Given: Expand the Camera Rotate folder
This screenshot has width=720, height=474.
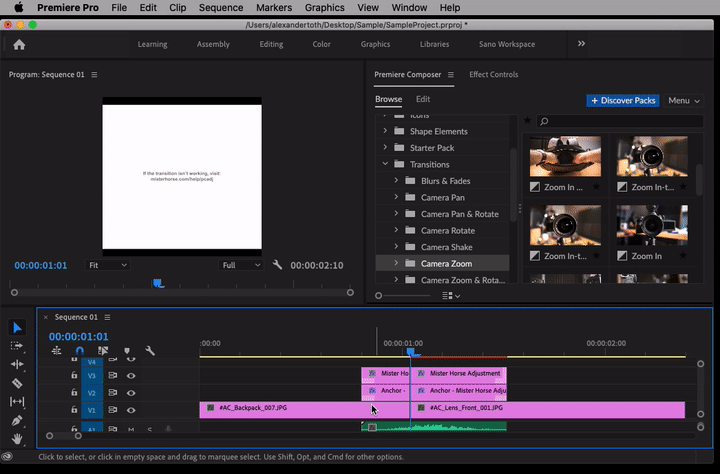Looking at the screenshot, I should click(x=396, y=230).
